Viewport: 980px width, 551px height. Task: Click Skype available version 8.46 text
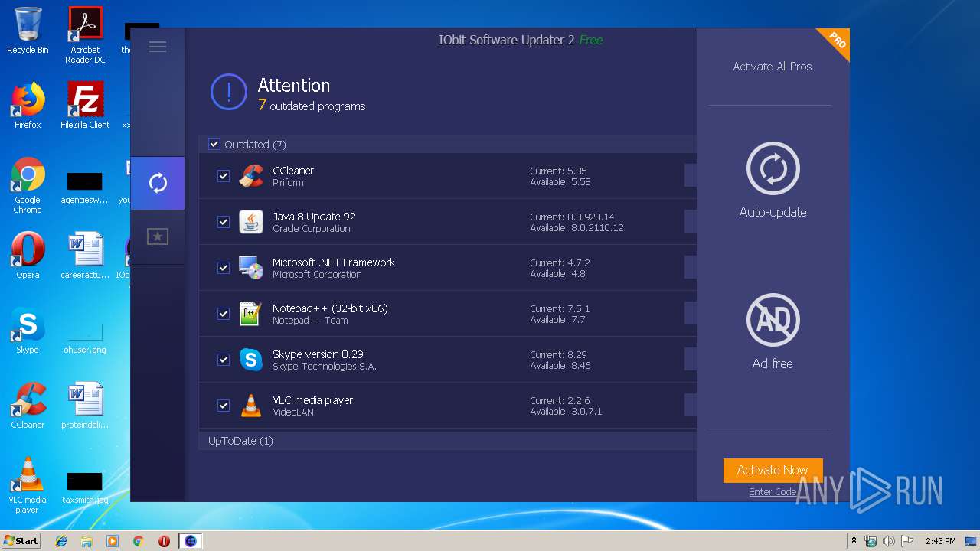click(x=560, y=366)
